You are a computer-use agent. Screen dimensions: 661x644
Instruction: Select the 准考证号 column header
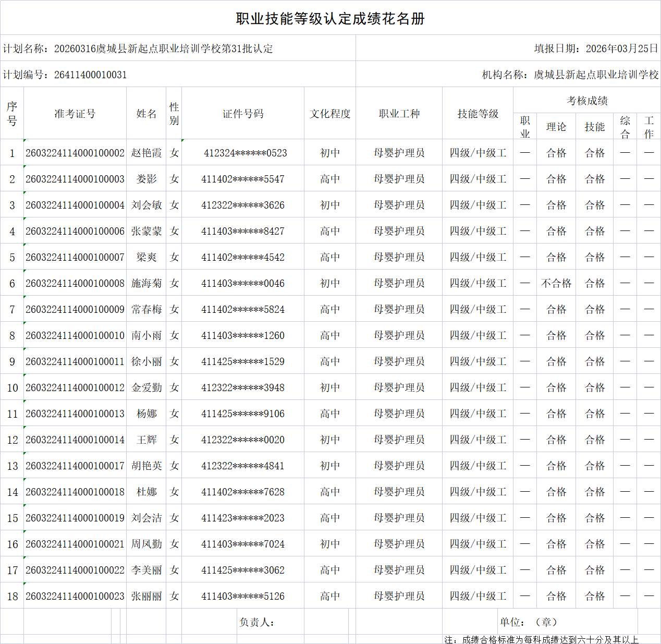(75, 113)
